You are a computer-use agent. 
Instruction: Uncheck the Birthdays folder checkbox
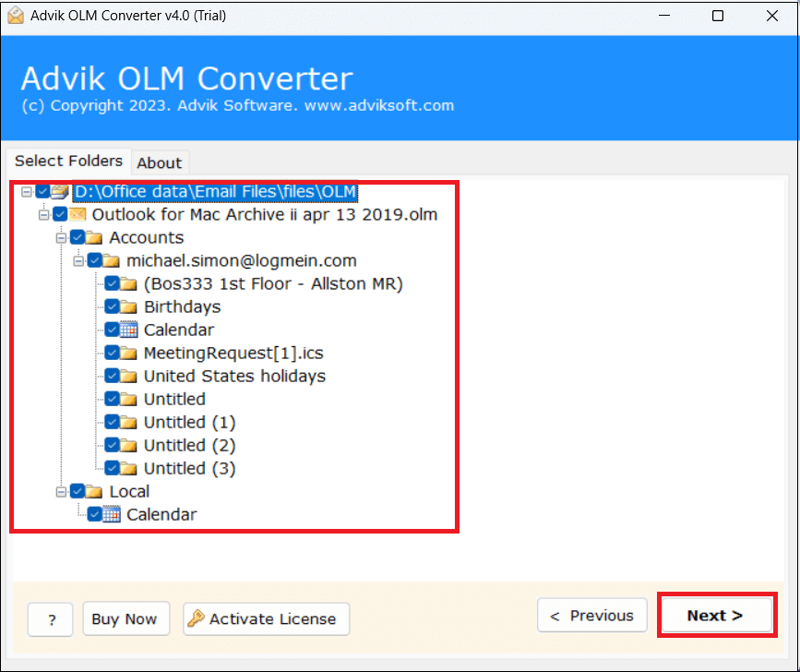(x=112, y=306)
